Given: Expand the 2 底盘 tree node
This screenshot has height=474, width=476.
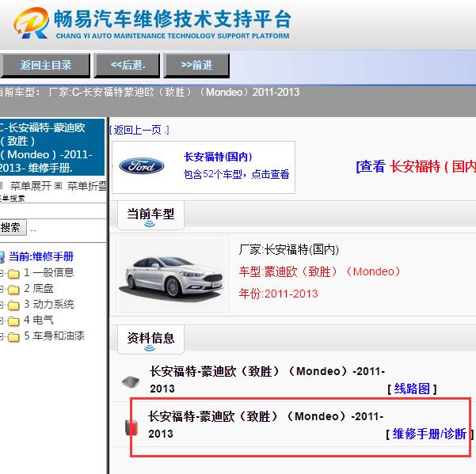Looking at the screenshot, I should coord(2,289).
